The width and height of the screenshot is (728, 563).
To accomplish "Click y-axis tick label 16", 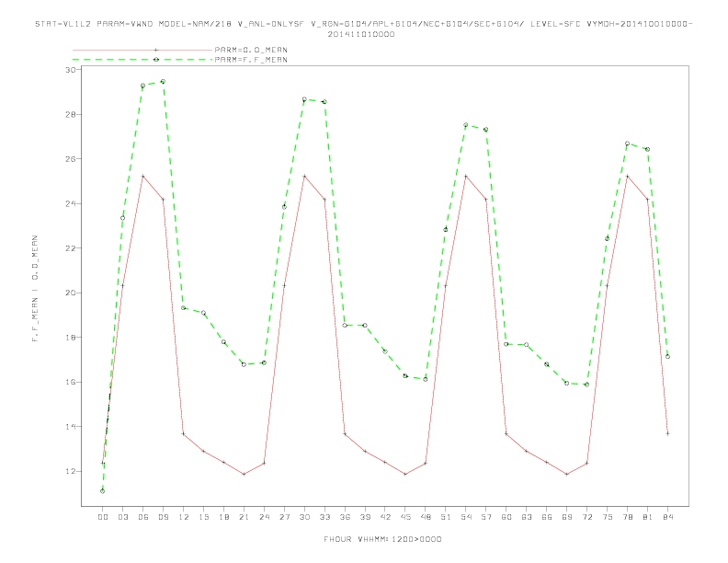I will [x=70, y=382].
